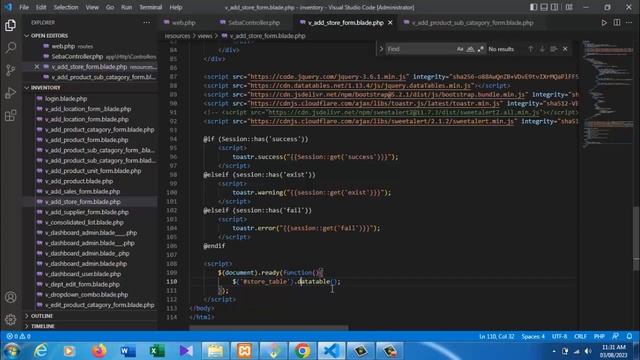The width and height of the screenshot is (640, 360).
Task: Close the Find widget
Action: click(565, 49)
